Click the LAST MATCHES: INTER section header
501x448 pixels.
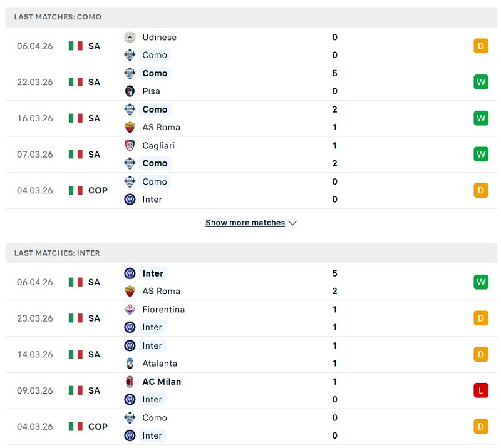(56, 253)
